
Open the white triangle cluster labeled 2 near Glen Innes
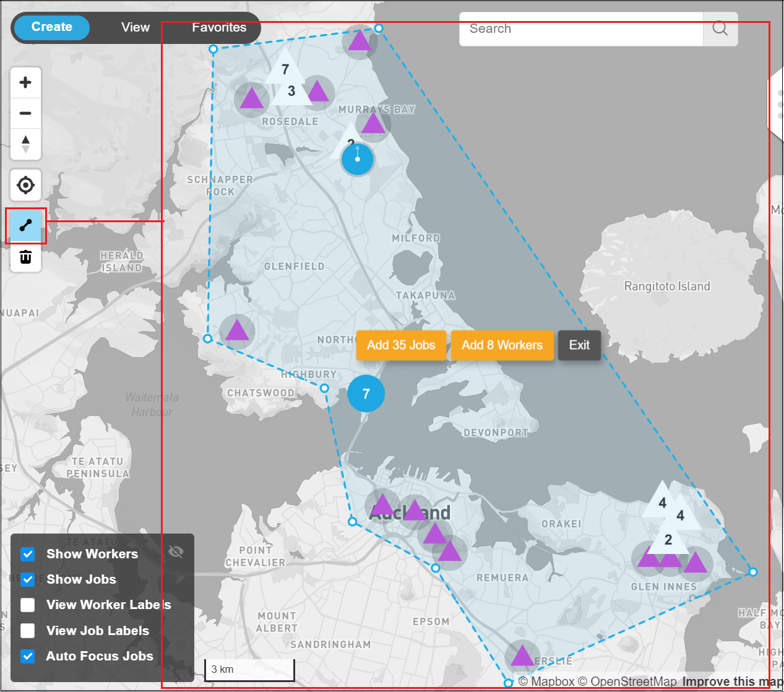pyautogui.click(x=668, y=538)
